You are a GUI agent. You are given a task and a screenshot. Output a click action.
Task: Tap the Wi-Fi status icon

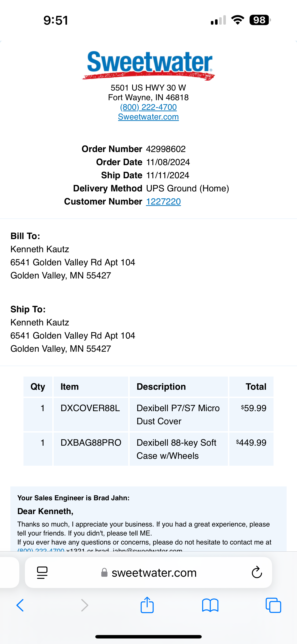click(238, 20)
